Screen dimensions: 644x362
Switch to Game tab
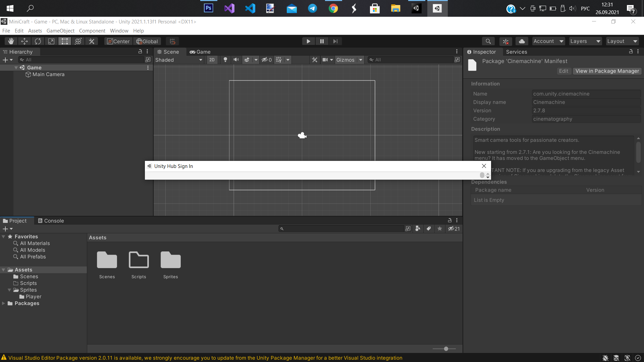(x=200, y=52)
